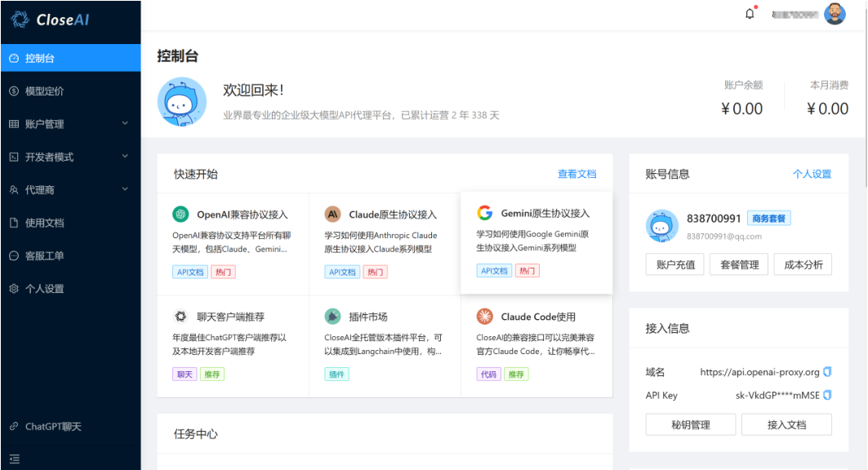The height and width of the screenshot is (470, 868).
Task: Click the 代理商 people icon in sidebar
Action: (x=14, y=189)
